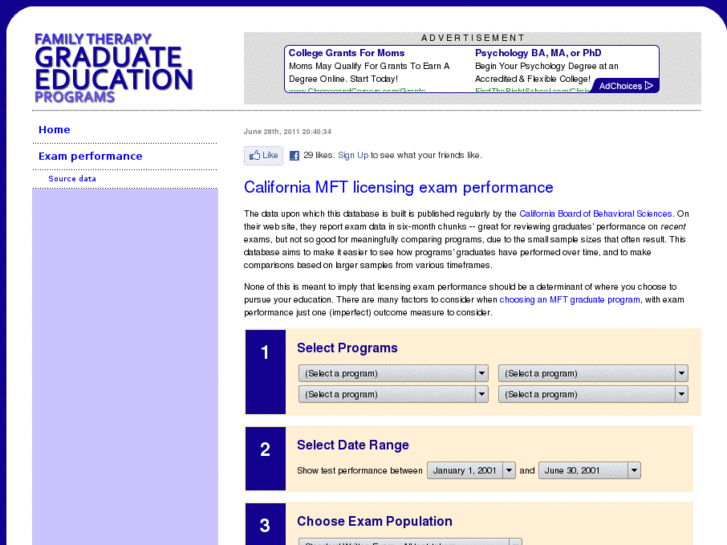
Task: Click the Select Programs section heading
Action: pyautogui.click(x=347, y=348)
